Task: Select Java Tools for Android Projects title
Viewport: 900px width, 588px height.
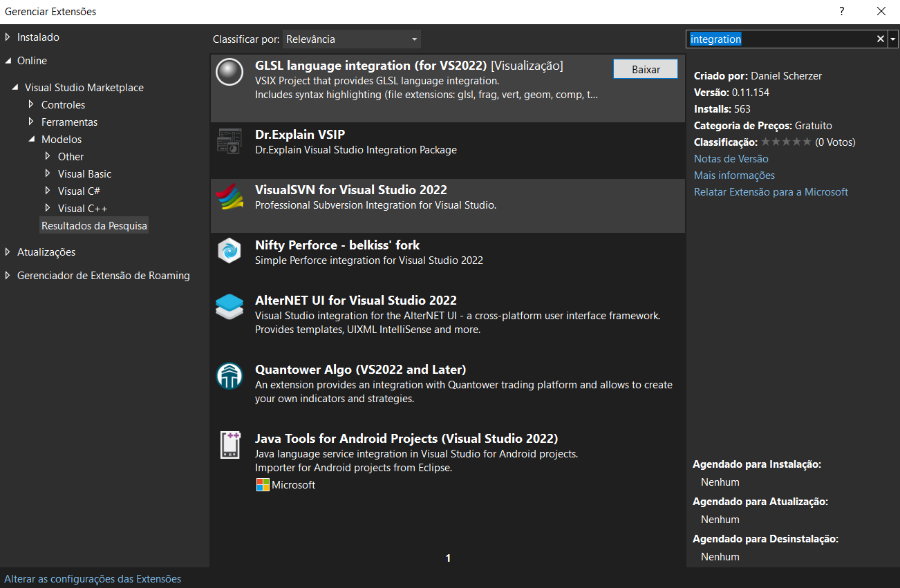Action: pos(406,439)
